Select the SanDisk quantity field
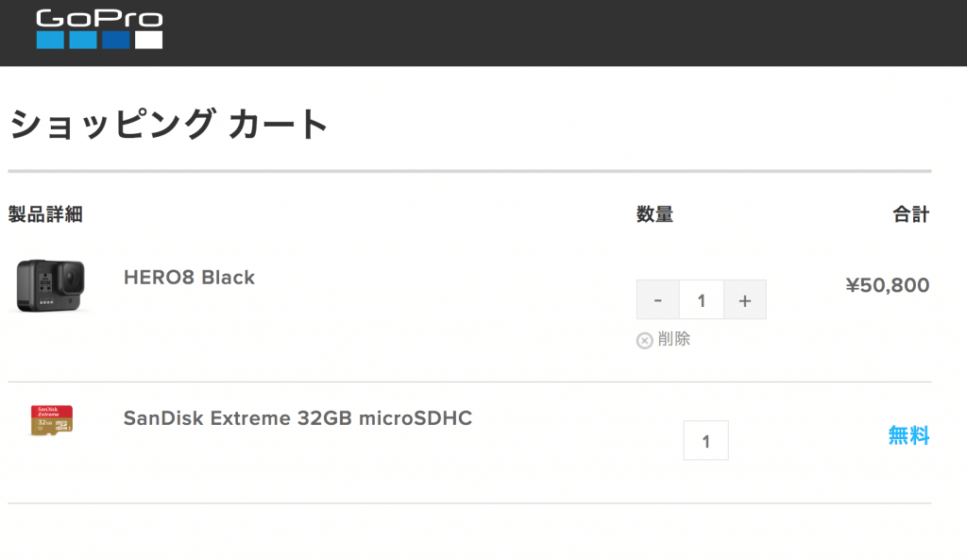This screenshot has height=560, width=967. 706,440
